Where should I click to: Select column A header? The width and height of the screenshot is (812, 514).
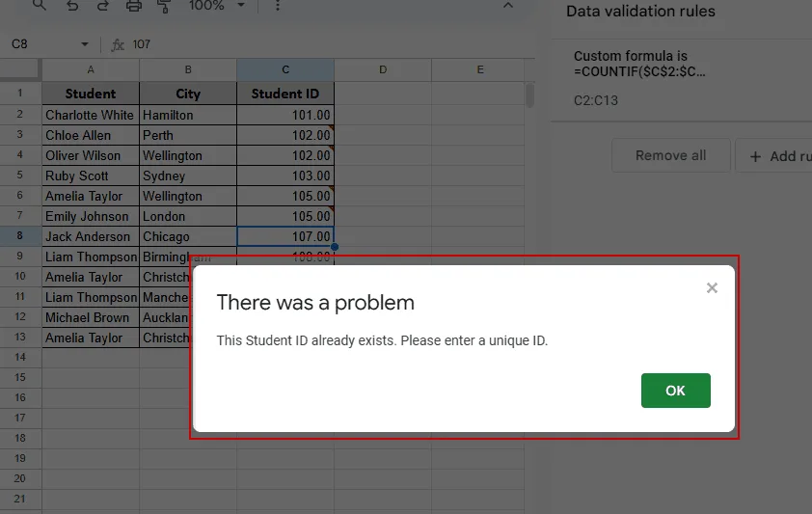[x=91, y=69]
